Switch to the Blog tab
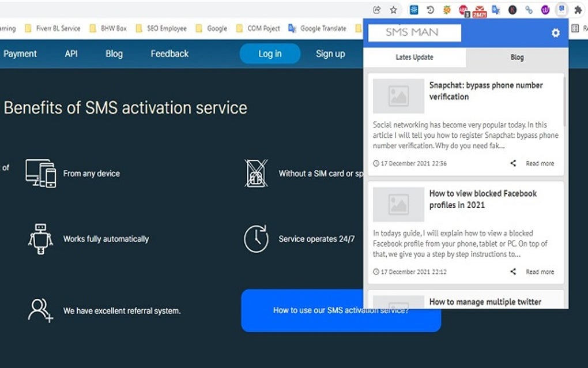588x368 pixels. [517, 57]
